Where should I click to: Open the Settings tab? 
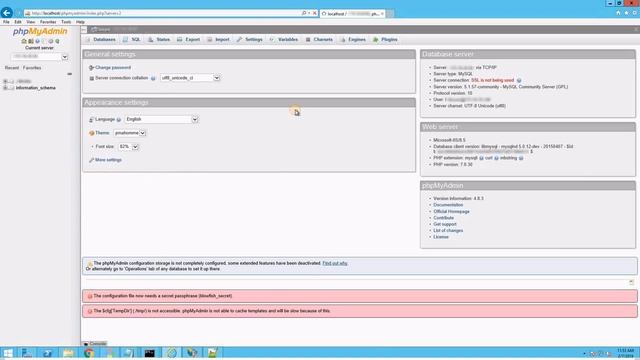(x=249, y=40)
